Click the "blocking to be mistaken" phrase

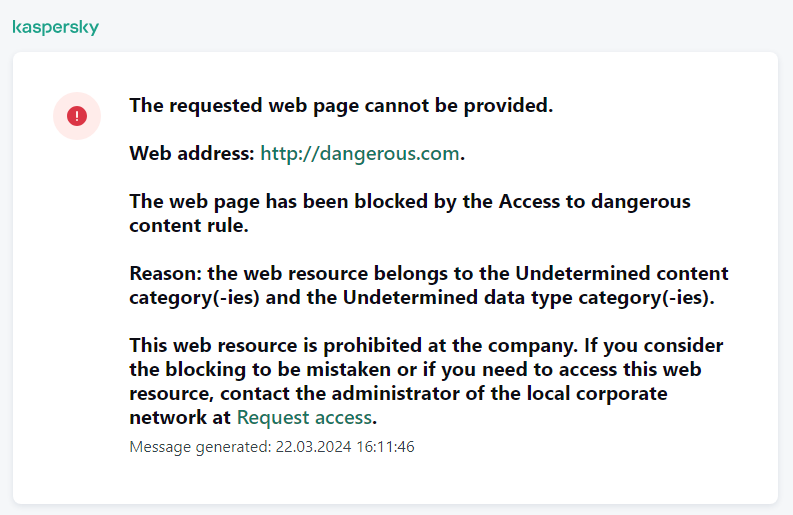(x=260, y=370)
